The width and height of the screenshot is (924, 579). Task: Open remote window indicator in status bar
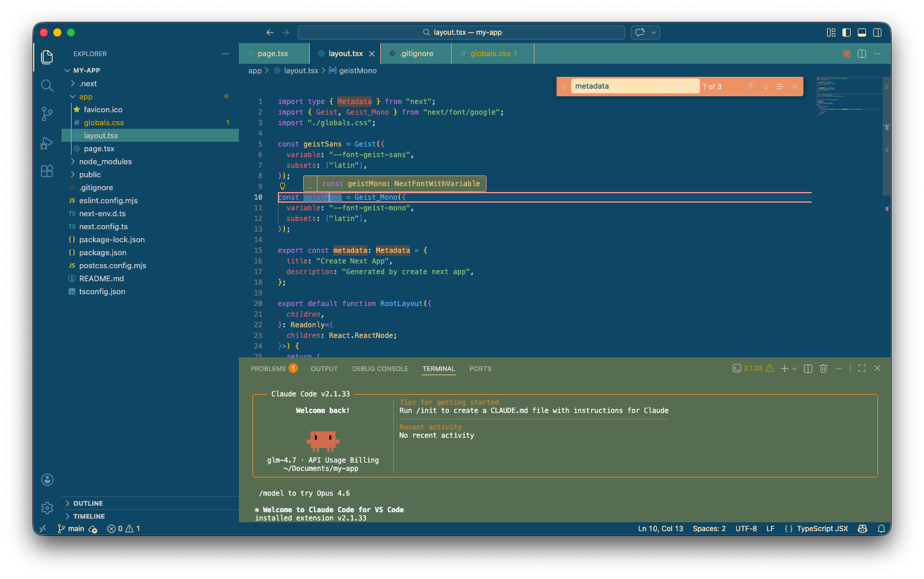[43, 529]
